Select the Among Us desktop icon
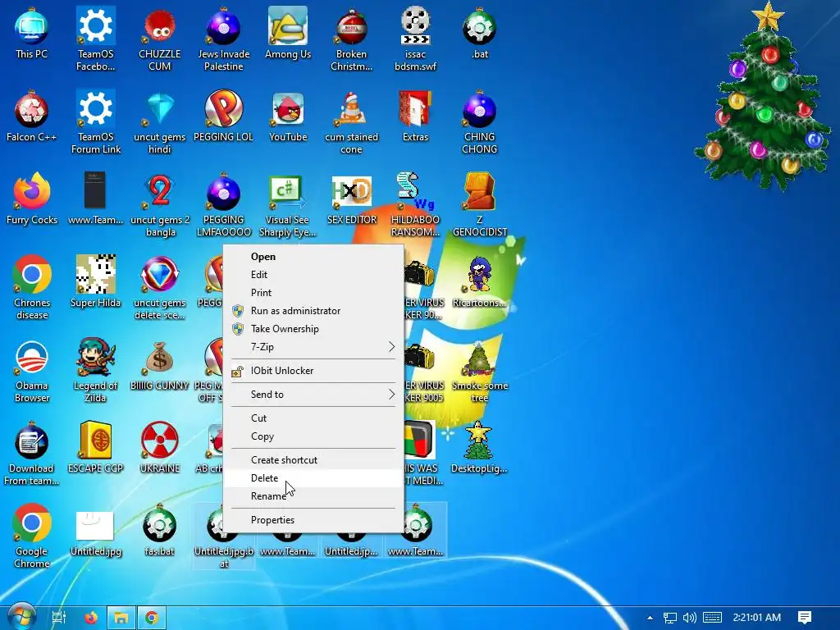The width and height of the screenshot is (840, 630). [288, 33]
